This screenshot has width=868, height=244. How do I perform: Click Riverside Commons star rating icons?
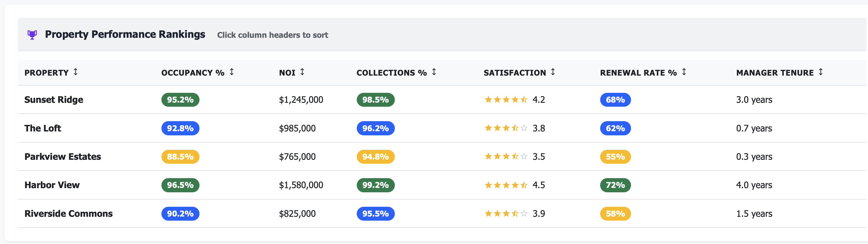tap(506, 213)
